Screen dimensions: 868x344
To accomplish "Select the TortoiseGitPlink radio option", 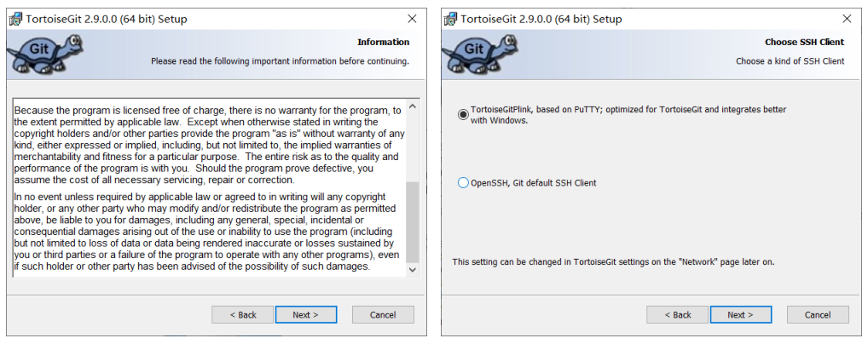I will [463, 114].
